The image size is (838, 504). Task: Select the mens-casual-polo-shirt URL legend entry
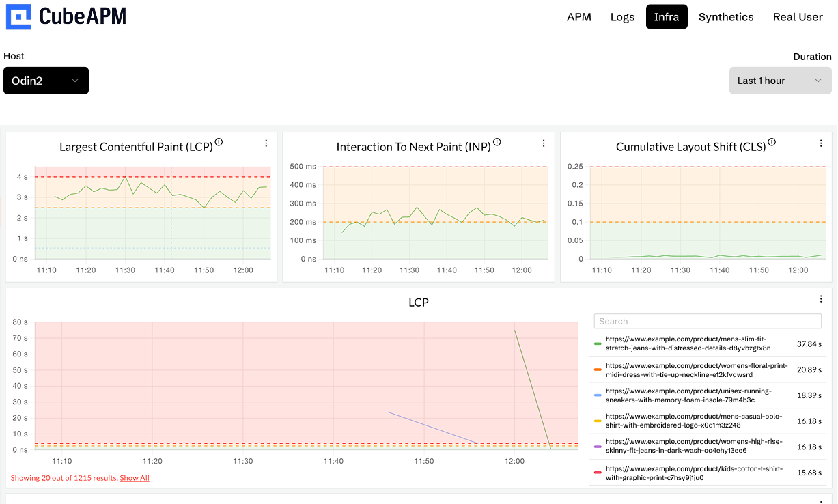point(693,421)
